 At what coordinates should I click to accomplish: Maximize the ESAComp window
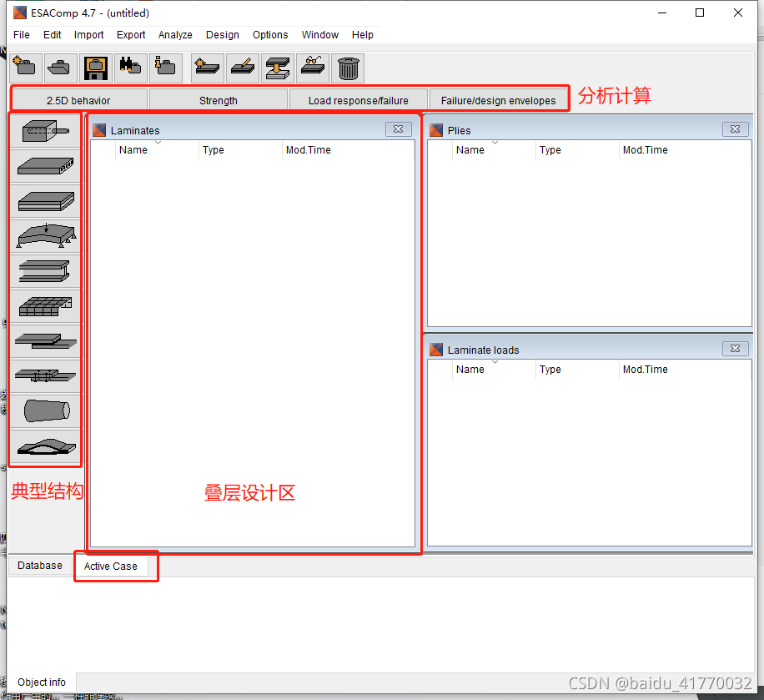700,13
